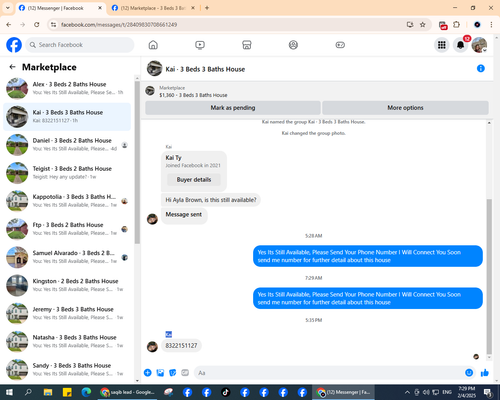The width and height of the screenshot is (500, 400).
Task: Show hidden system tray icons
Action: coord(407,392)
